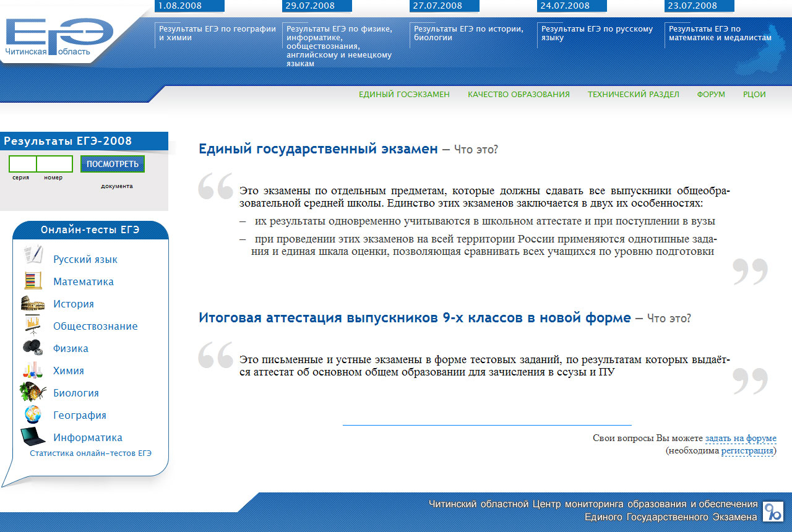Switch to ТЕХНИЧЕСКИЙ РАЗДЕЛ
Image resolution: width=792 pixels, height=532 pixels.
(x=633, y=94)
